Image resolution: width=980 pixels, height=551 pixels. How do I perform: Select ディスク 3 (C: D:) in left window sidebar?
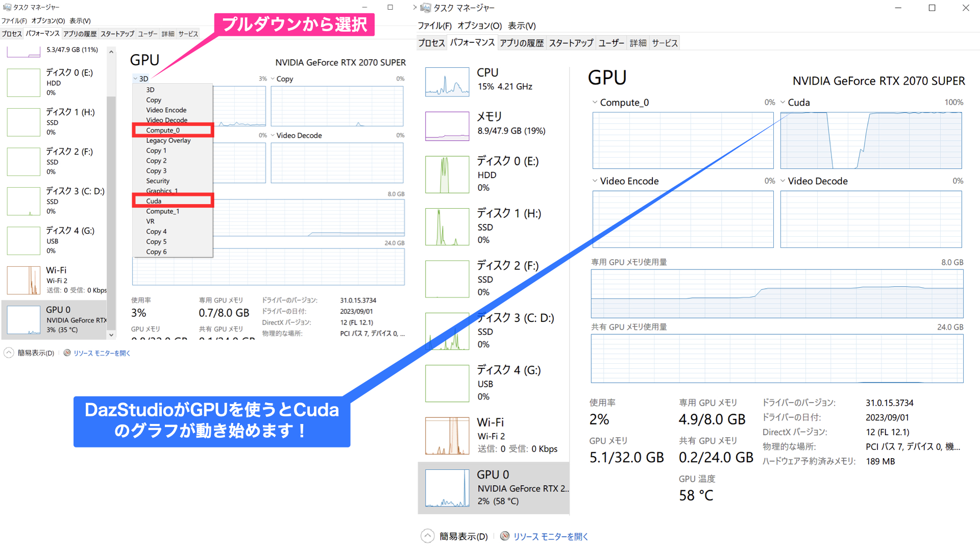tap(55, 201)
